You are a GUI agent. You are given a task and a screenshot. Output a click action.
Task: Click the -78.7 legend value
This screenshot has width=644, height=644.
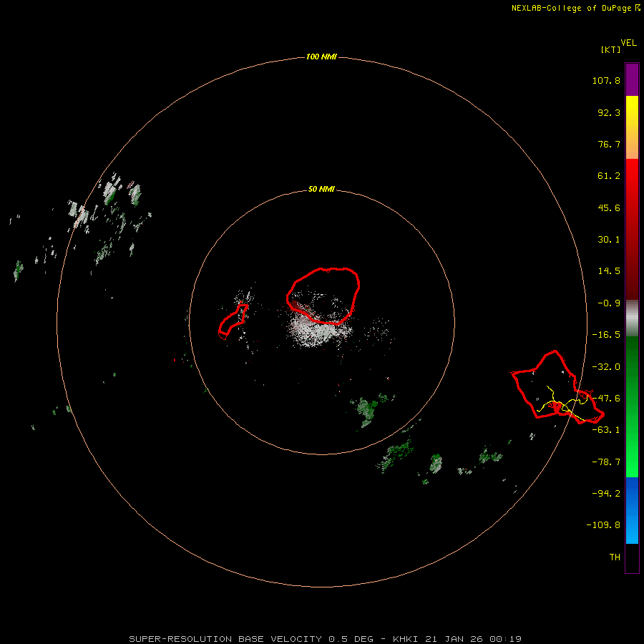pyautogui.click(x=606, y=462)
